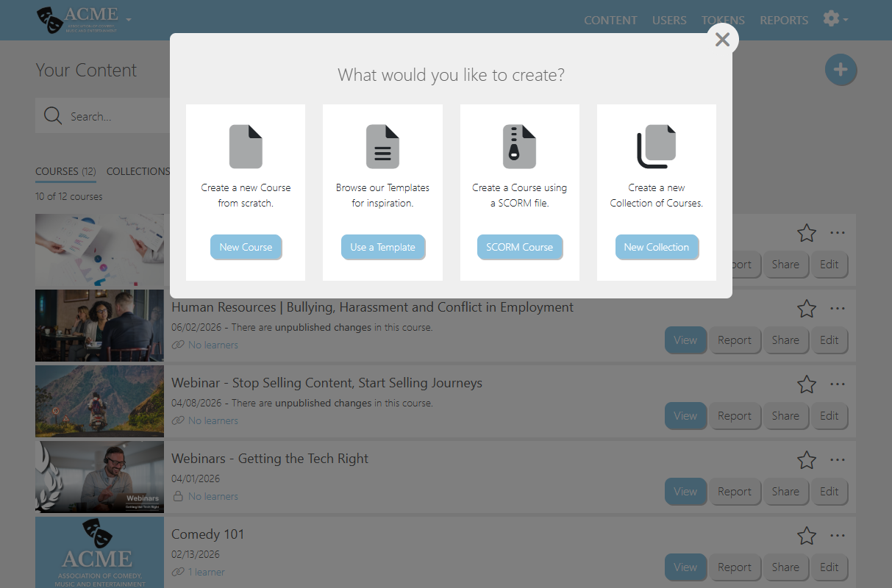Click the SCORM Course button

(519, 247)
